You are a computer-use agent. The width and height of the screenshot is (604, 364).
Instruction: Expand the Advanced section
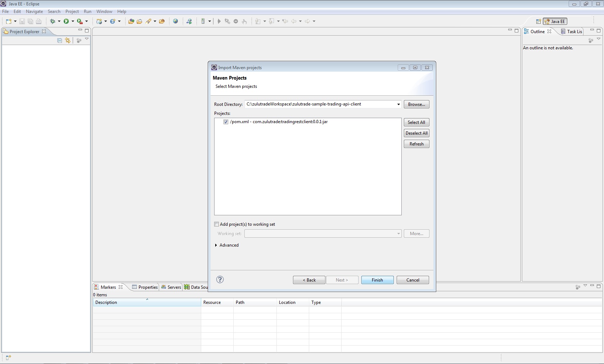click(x=216, y=245)
